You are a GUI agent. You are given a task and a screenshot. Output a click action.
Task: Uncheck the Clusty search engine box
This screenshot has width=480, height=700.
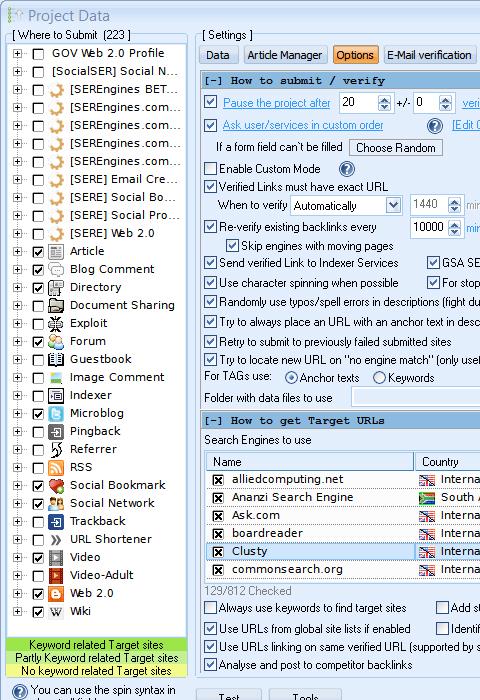tap(218, 552)
